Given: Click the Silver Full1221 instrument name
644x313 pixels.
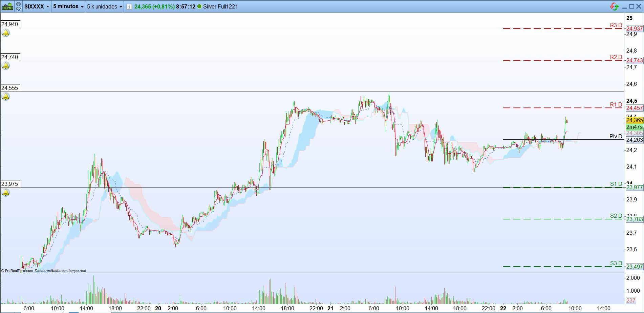Looking at the screenshot, I should pos(220,6).
